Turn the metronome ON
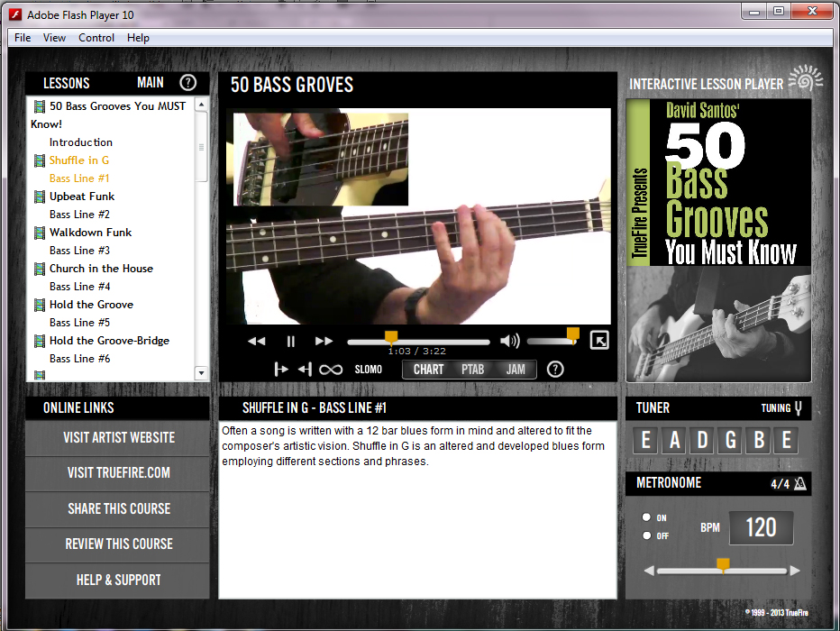Image resolution: width=840 pixels, height=631 pixels. click(646, 517)
